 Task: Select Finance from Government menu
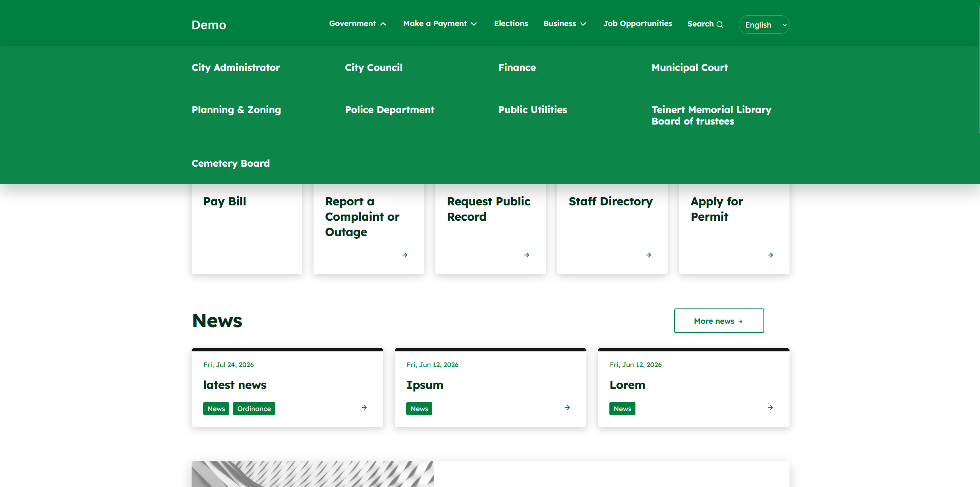[517, 67]
